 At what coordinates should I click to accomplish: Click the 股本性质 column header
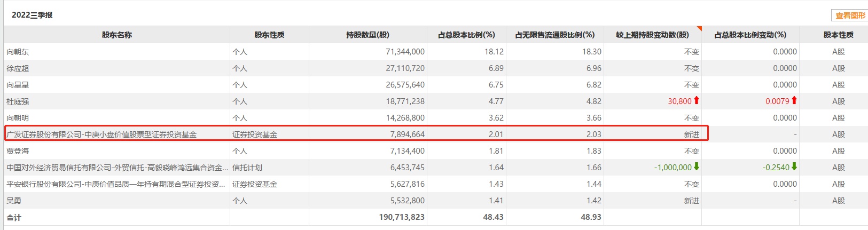pos(838,35)
